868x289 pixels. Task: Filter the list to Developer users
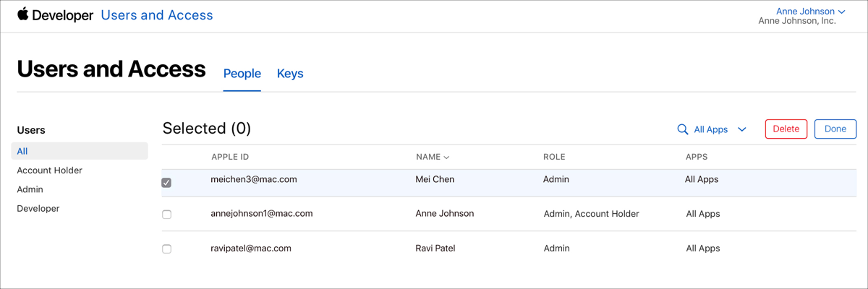(x=38, y=208)
